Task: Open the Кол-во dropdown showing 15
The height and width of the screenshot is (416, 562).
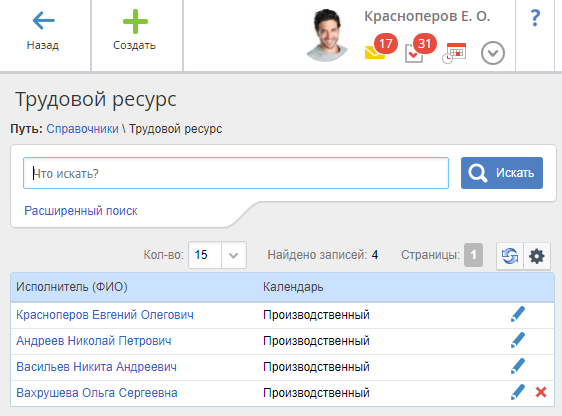Action: click(x=217, y=255)
